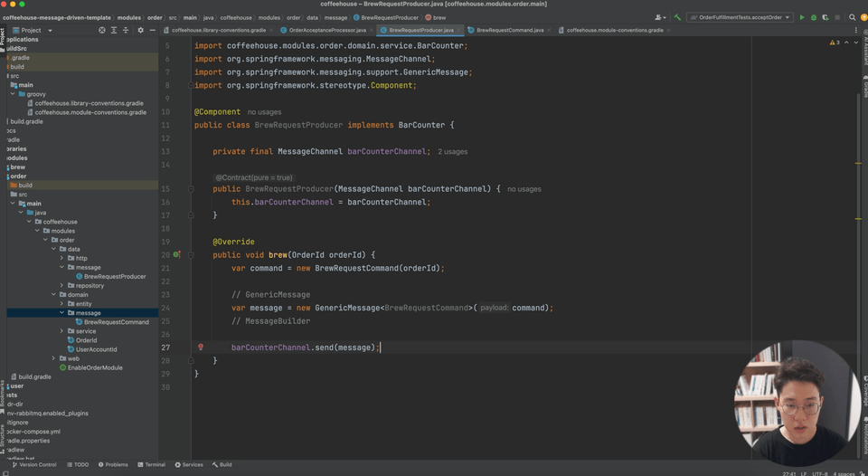868x476 pixels.
Task: Click the UTF-8 encoding in status bar
Action: tap(820, 474)
